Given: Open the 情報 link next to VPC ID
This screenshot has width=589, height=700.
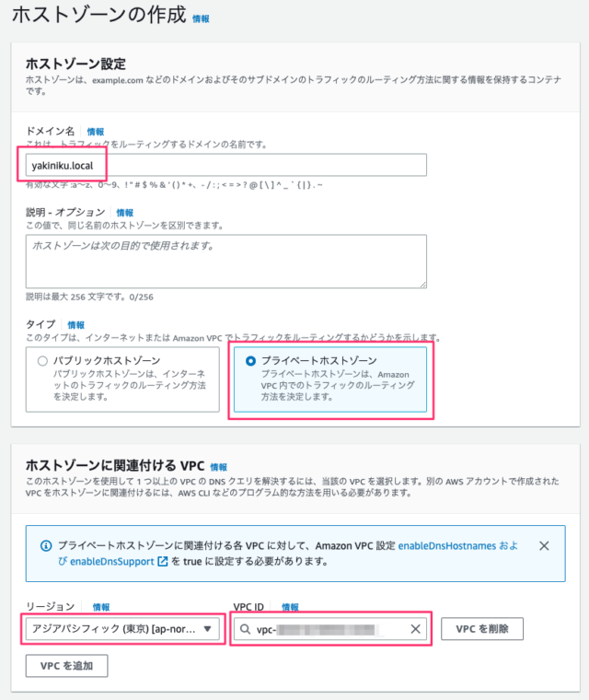Looking at the screenshot, I should tap(290, 607).
